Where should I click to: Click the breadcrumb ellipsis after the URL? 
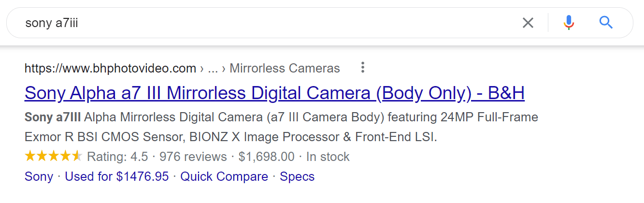click(213, 69)
